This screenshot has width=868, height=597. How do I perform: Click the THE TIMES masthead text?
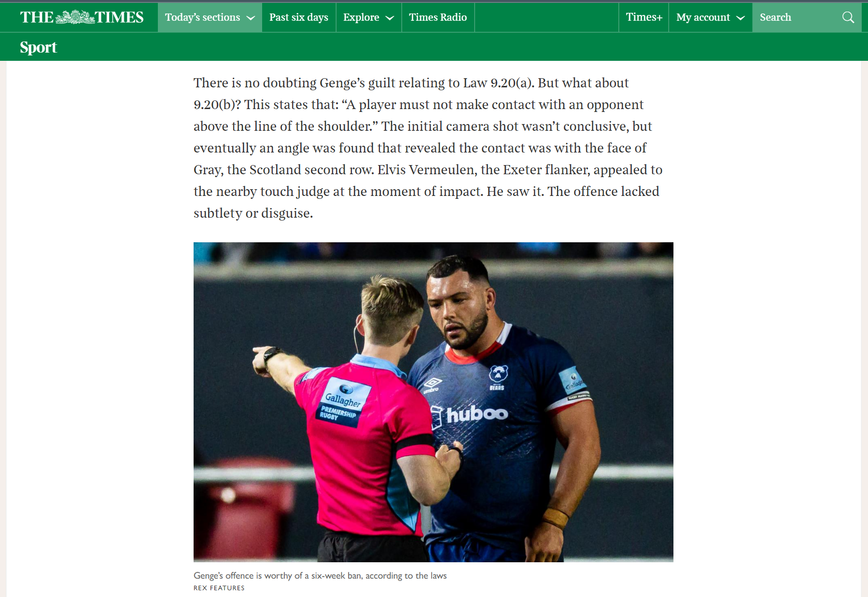pyautogui.click(x=82, y=17)
